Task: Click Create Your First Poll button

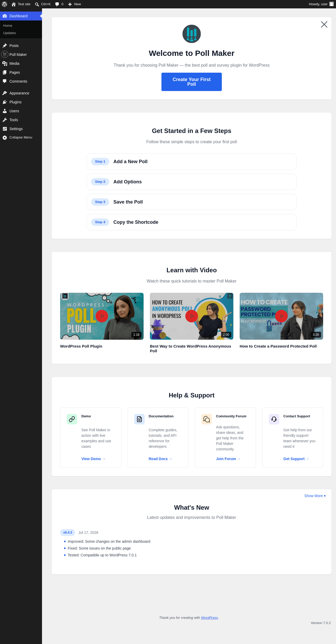Action: click(192, 82)
